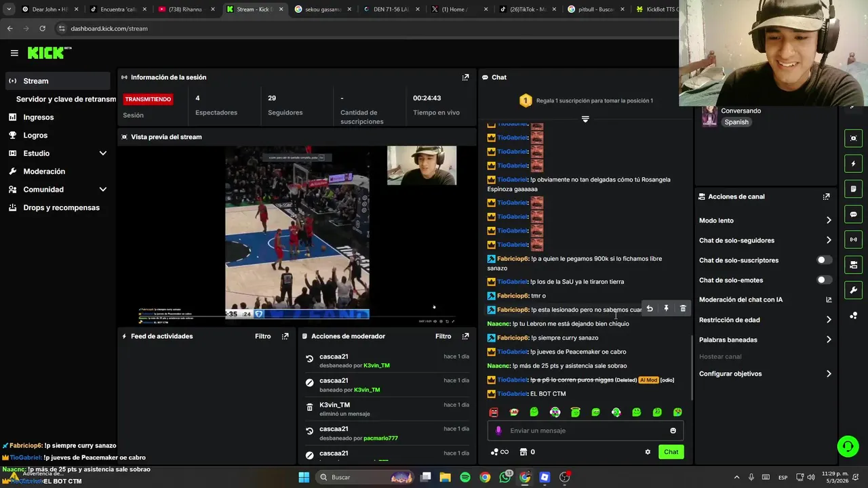Select the red angry emote in quick emotes

tap(494, 412)
